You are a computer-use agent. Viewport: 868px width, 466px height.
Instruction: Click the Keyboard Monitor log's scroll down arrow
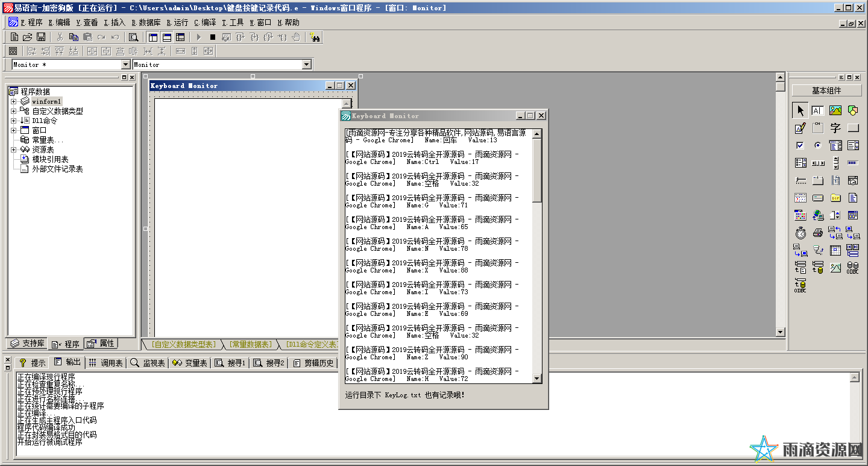(537, 378)
